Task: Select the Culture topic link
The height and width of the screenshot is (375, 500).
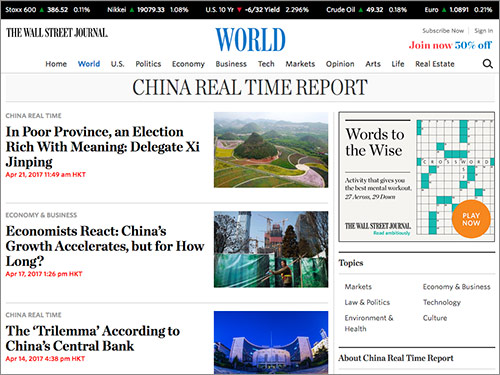Action: click(435, 318)
